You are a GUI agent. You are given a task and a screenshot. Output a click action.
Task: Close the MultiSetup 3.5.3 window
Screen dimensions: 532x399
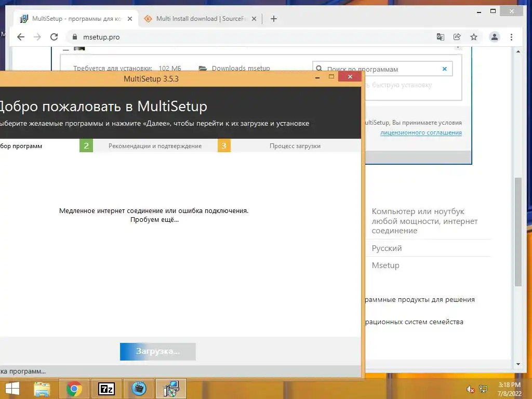[x=350, y=77]
